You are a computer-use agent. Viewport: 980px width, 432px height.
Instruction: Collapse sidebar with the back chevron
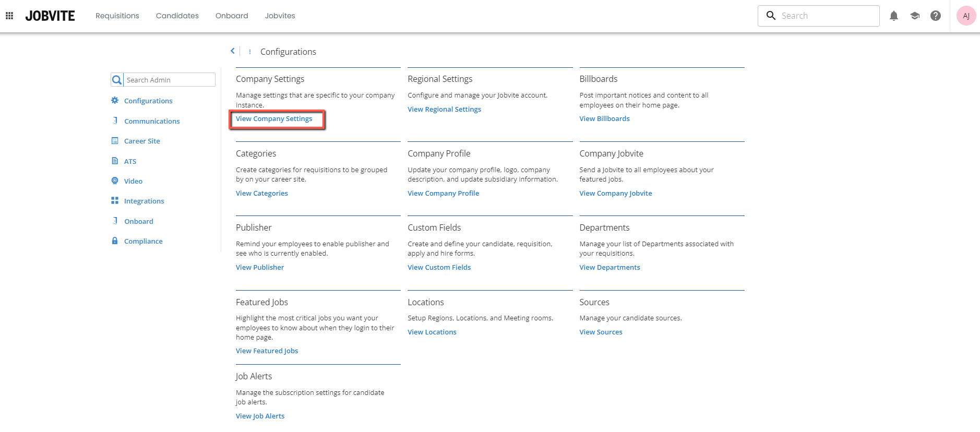(233, 51)
